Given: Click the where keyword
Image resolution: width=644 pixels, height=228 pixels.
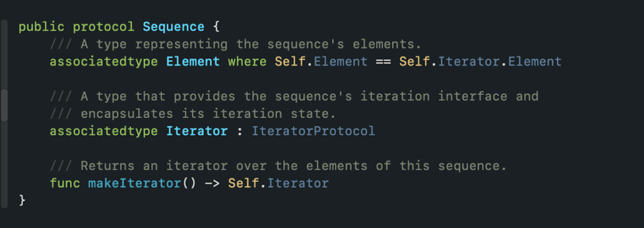Looking at the screenshot, I should 247,62.
